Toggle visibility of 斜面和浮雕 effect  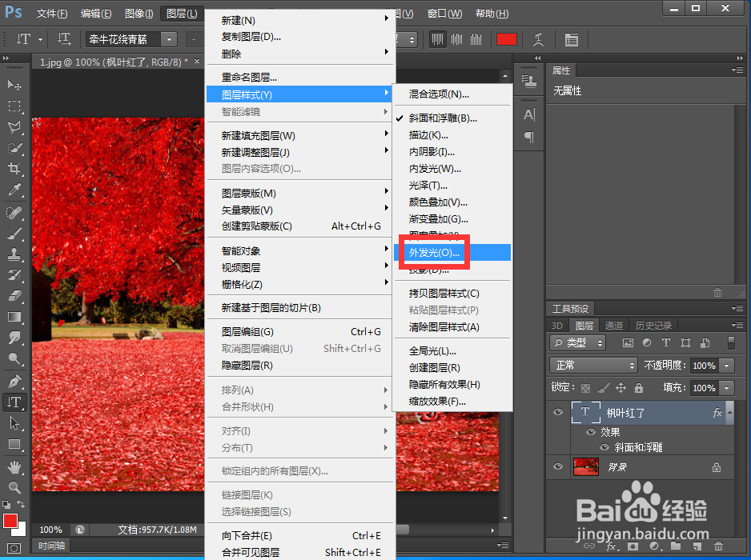point(604,447)
